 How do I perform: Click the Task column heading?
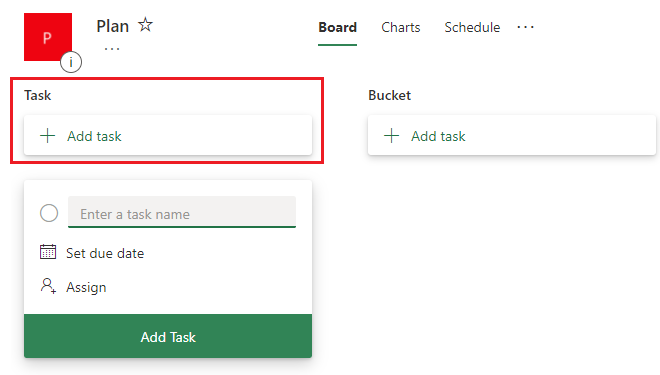(x=37, y=96)
